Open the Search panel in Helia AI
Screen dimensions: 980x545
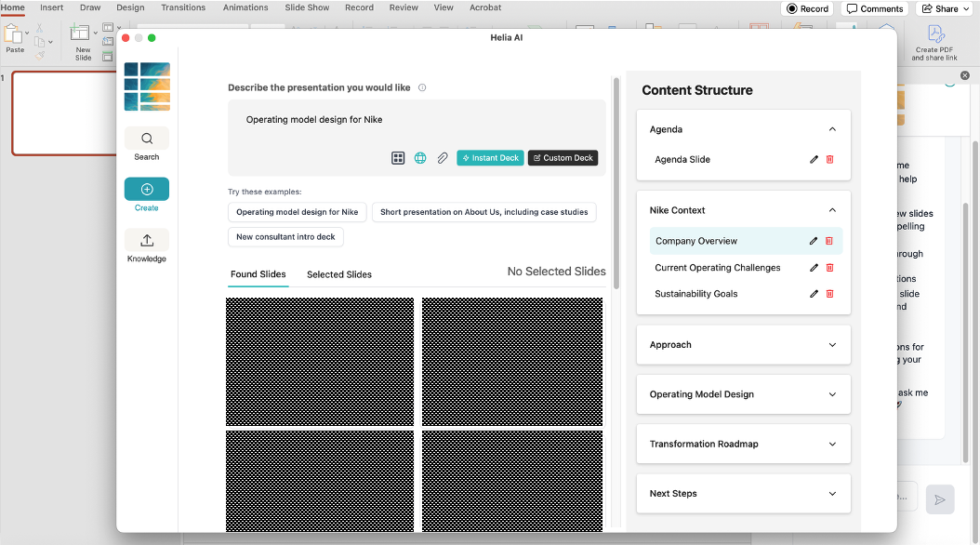[x=146, y=144]
